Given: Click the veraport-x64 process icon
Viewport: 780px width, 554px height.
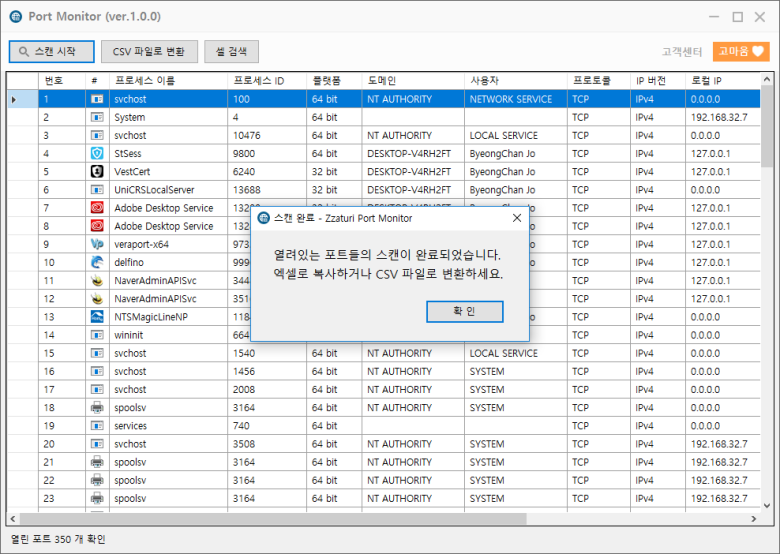Looking at the screenshot, I should [97, 244].
